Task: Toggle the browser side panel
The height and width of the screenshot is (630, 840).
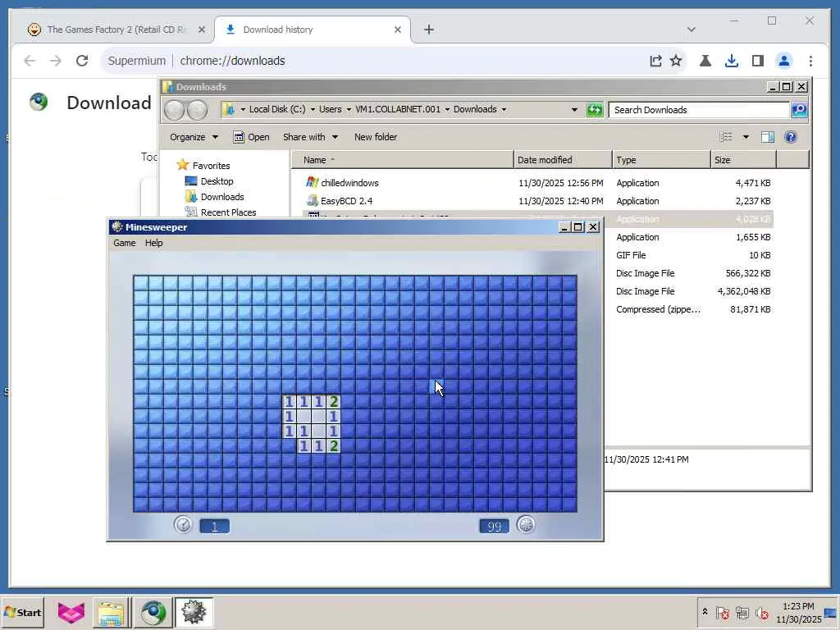Action: tap(757, 61)
